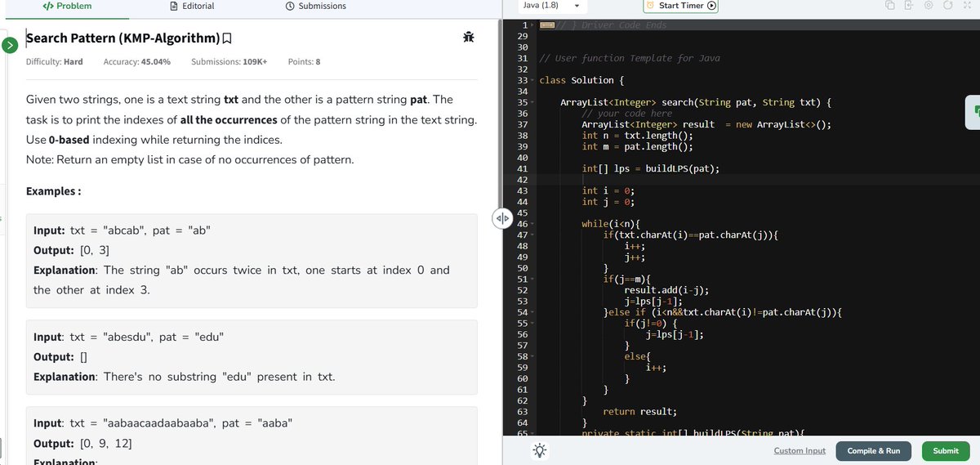Fold the if block at line 47
The image size is (980, 465).
click(x=534, y=235)
